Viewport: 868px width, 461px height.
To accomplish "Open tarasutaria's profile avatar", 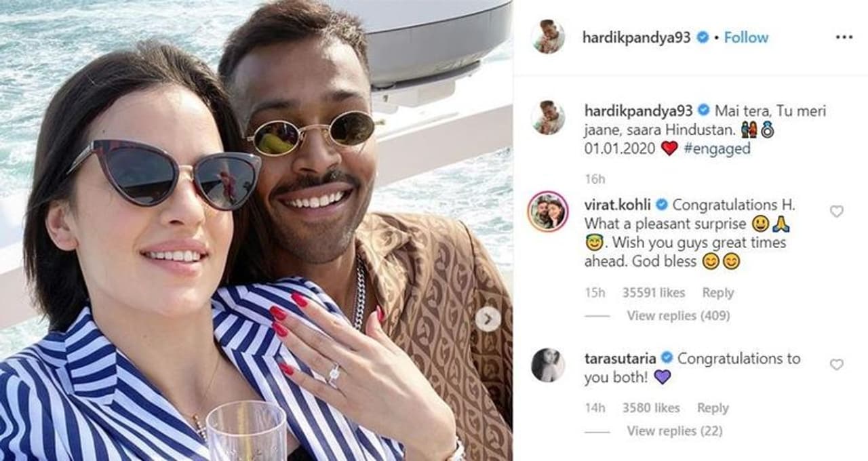I will [548, 365].
